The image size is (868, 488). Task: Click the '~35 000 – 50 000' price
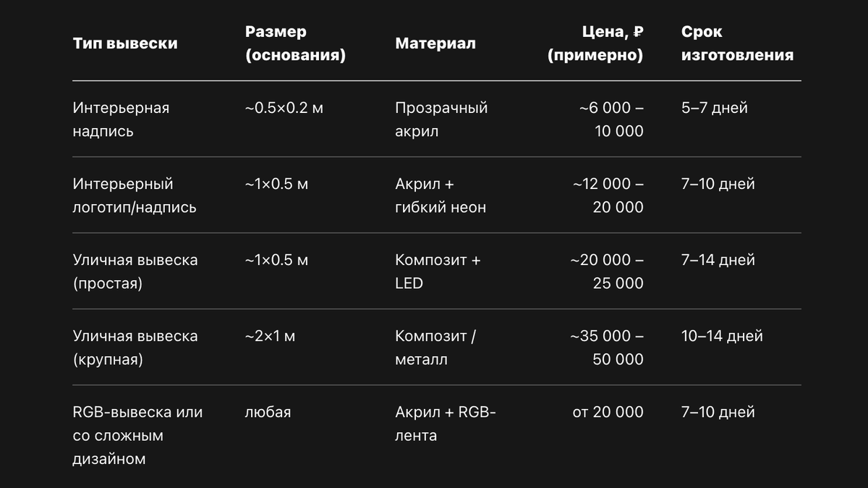607,348
